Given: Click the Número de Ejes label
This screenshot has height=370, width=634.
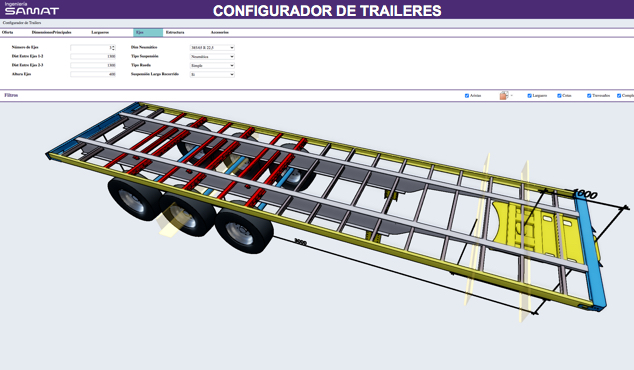Looking at the screenshot, I should click(25, 47).
